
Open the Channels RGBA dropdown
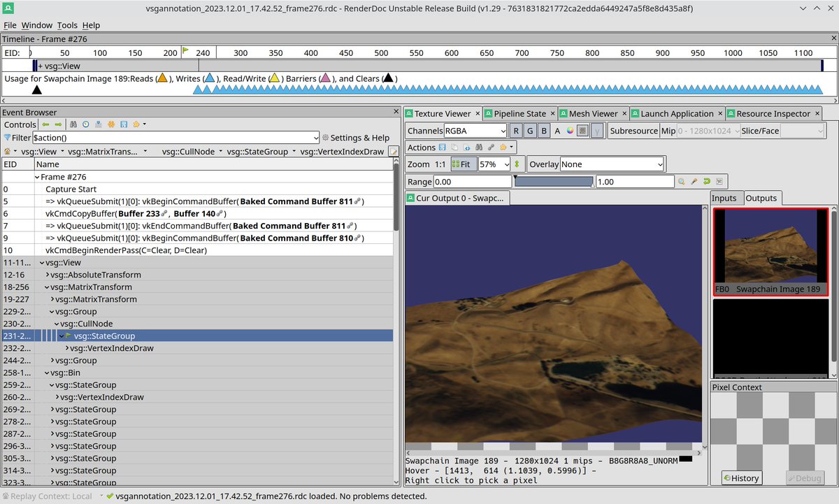click(475, 131)
